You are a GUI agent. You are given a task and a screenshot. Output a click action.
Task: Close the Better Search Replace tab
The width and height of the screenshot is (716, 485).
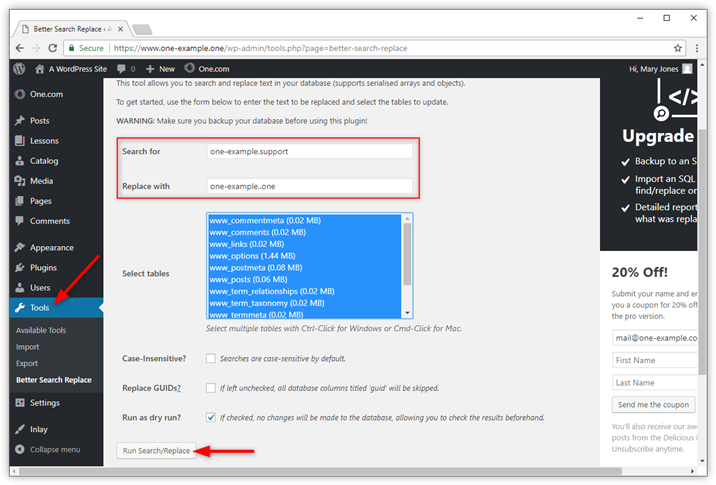point(120,29)
